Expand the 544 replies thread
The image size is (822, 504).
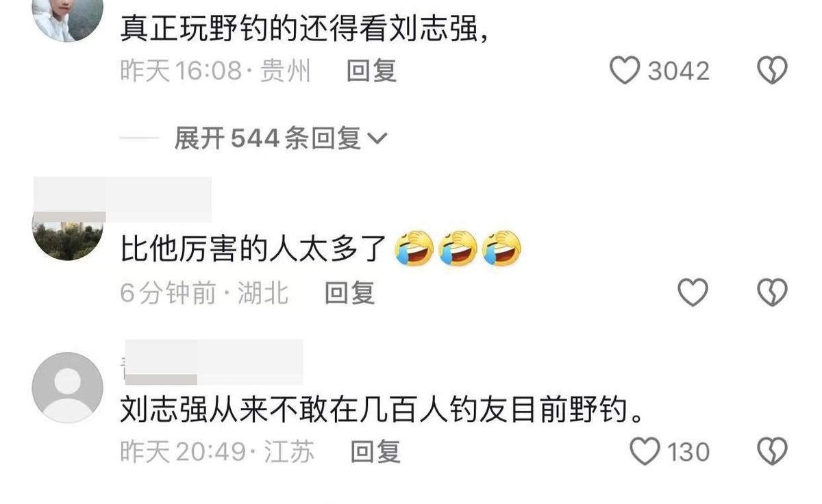(281, 139)
